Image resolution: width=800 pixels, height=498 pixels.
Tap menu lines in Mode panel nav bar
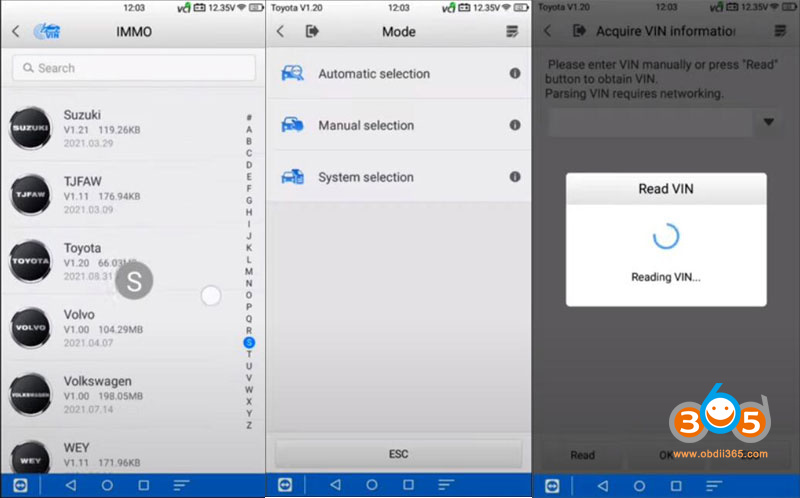coord(446,485)
